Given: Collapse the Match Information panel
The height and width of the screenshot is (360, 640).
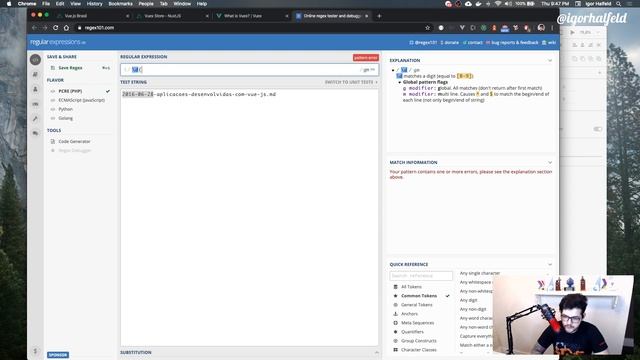Looking at the screenshot, I should (x=550, y=162).
